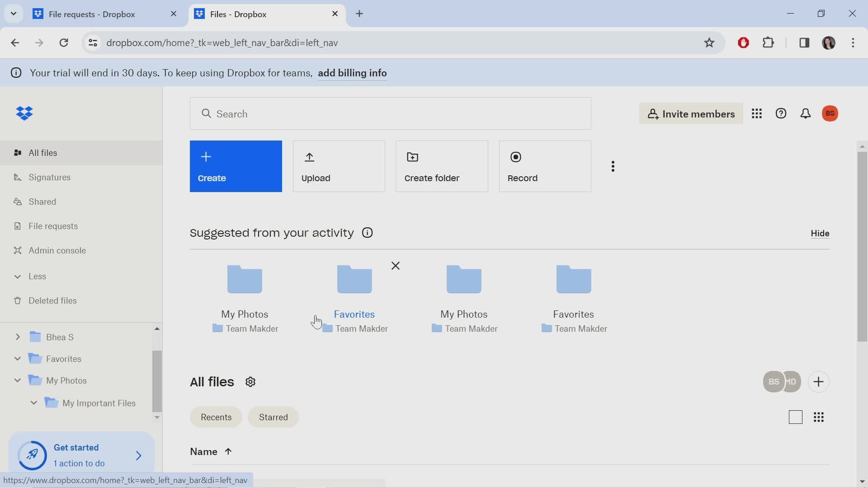Select the Recents tab in All files
This screenshot has height=488, width=868.
[217, 417]
